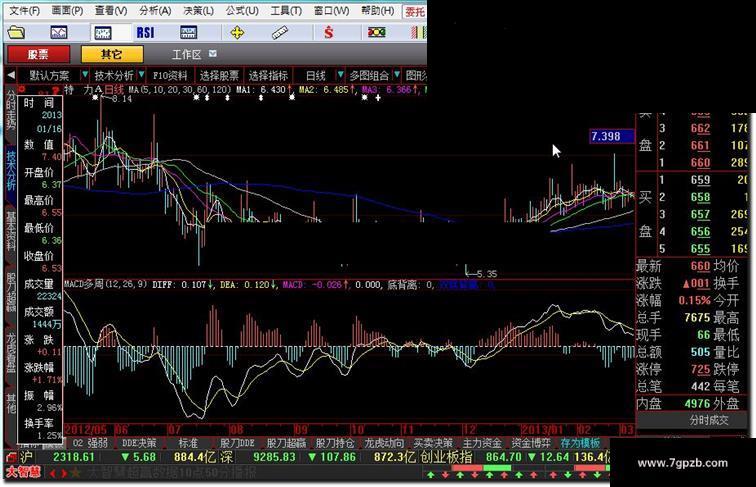
Task: Click the F10资料 button
Action: point(170,75)
